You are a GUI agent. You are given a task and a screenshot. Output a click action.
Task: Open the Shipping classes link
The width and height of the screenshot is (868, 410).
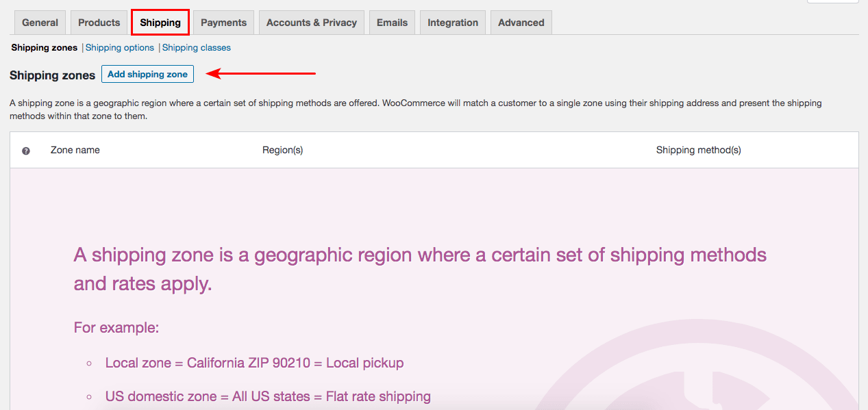[197, 48]
